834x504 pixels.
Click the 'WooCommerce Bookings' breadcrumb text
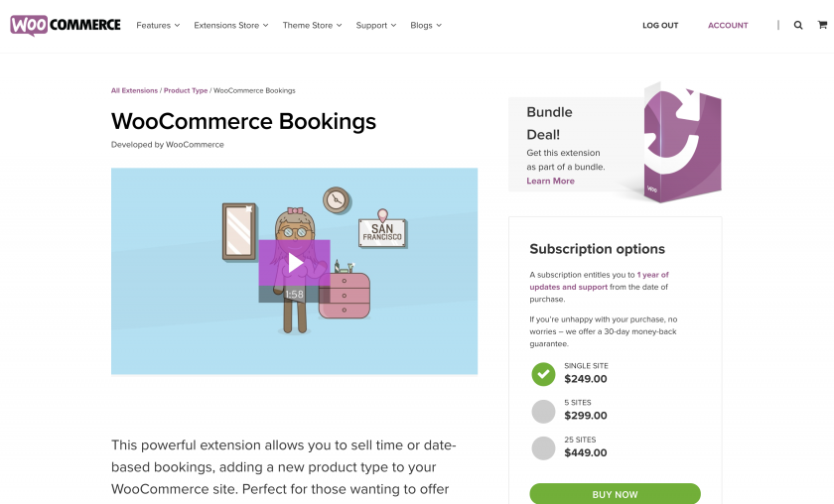pyautogui.click(x=254, y=91)
